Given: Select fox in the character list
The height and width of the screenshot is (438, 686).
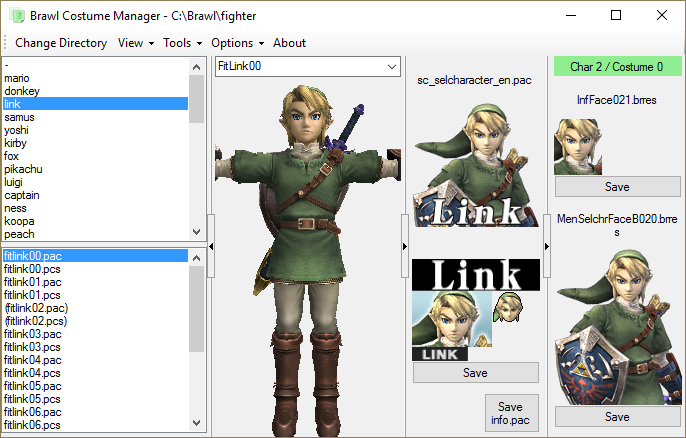Looking at the screenshot, I should [95, 156].
